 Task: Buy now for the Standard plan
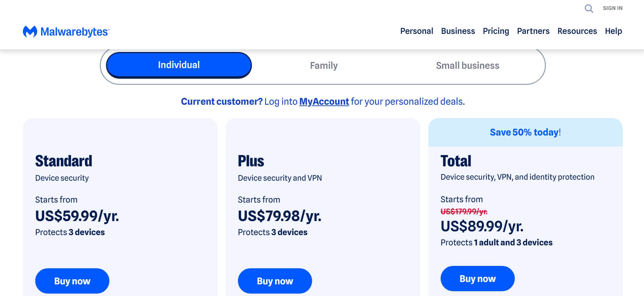pyautogui.click(x=72, y=281)
